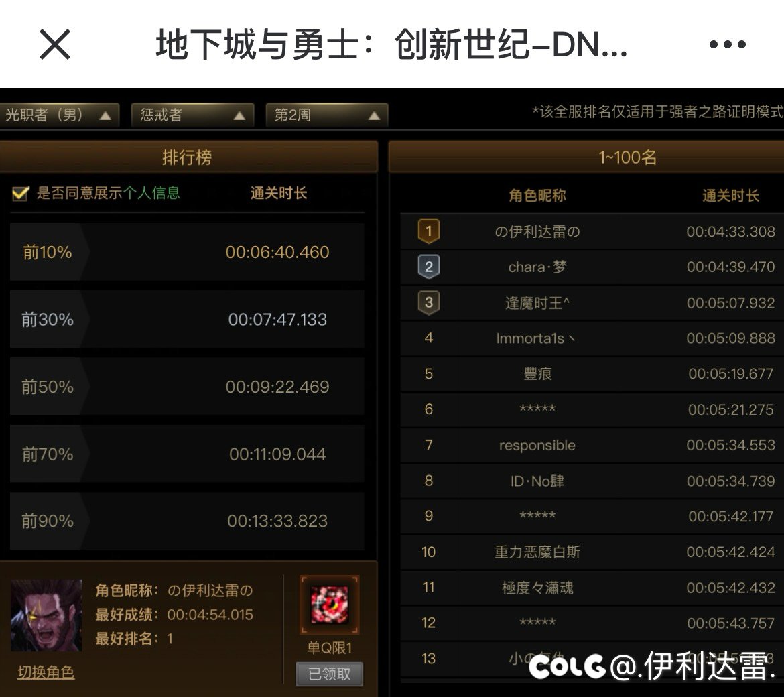
Task: Toggle the personal info display checkbox
Action: point(20,193)
